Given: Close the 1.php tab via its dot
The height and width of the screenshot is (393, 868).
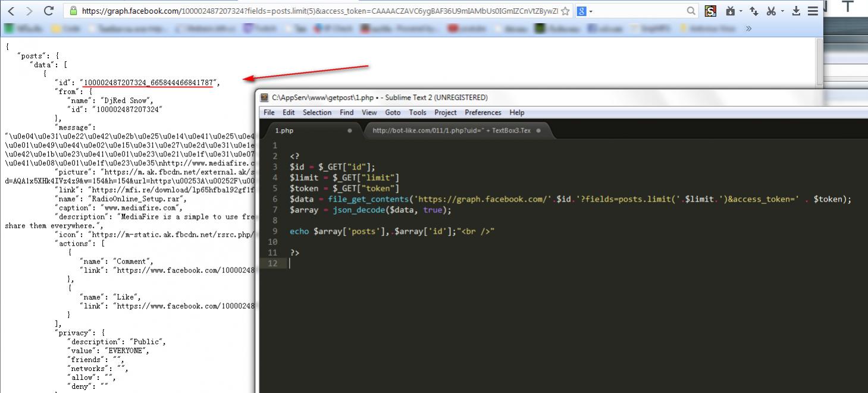Looking at the screenshot, I should pyautogui.click(x=350, y=130).
